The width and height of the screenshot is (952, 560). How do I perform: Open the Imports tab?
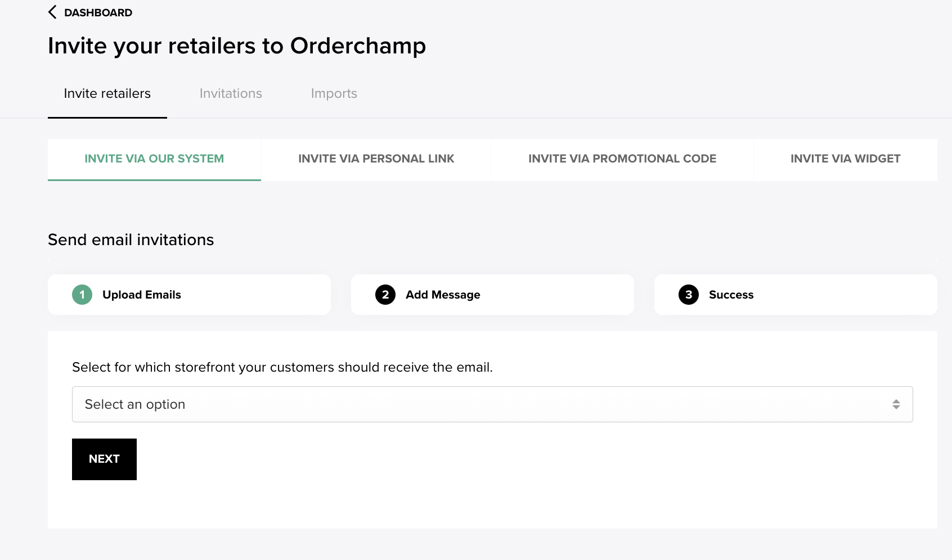click(334, 93)
